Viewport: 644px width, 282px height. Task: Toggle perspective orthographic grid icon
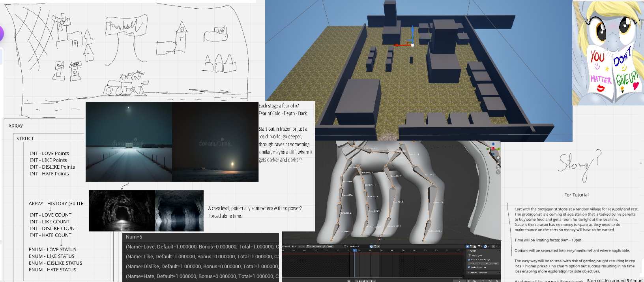coord(498,172)
